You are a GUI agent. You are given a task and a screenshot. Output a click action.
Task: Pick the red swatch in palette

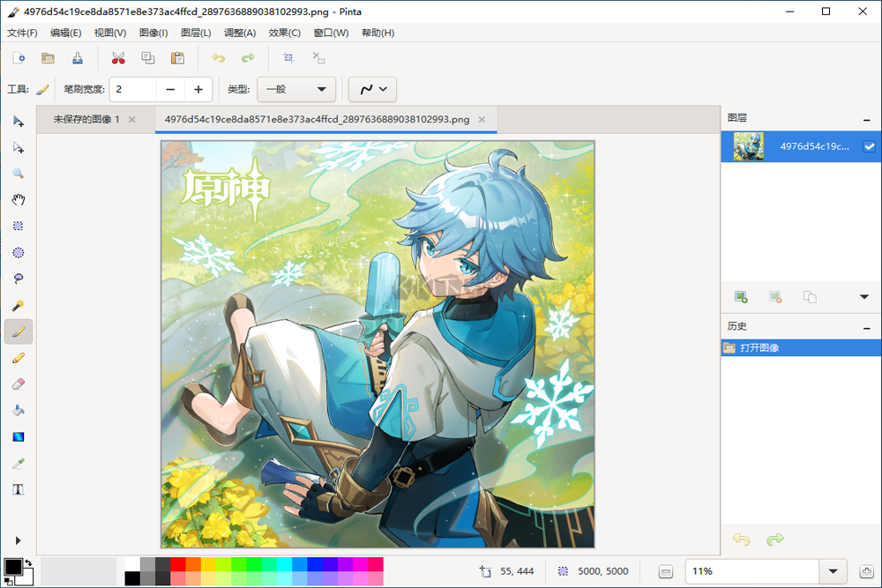coord(178,564)
